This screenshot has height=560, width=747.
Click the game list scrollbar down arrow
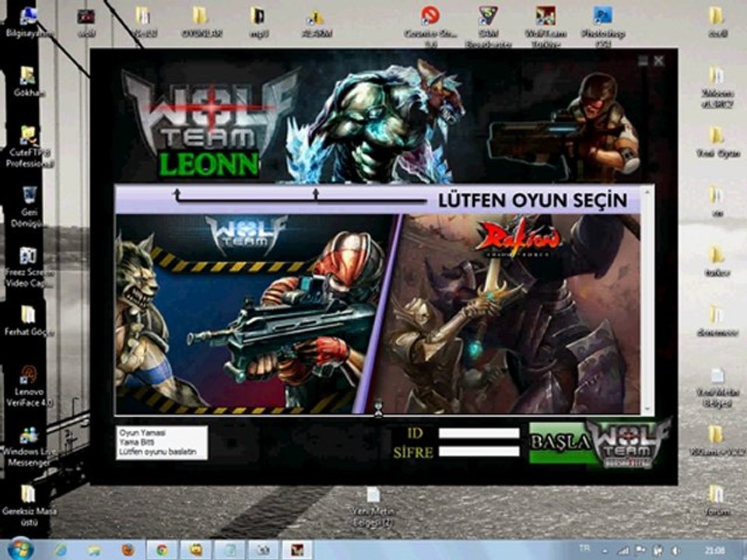tap(647, 409)
